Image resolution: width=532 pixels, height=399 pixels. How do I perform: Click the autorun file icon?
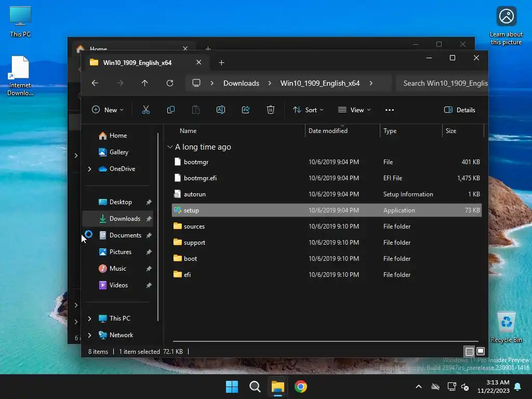coord(178,194)
